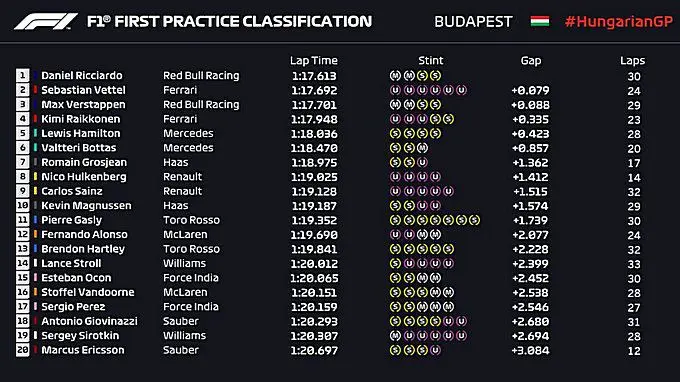Click Fernando Alonso's lap time 1:19.690
This screenshot has height=382, width=680.
point(314,235)
